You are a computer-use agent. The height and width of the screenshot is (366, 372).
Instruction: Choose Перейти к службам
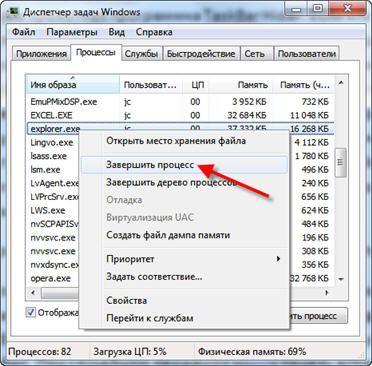point(184,318)
